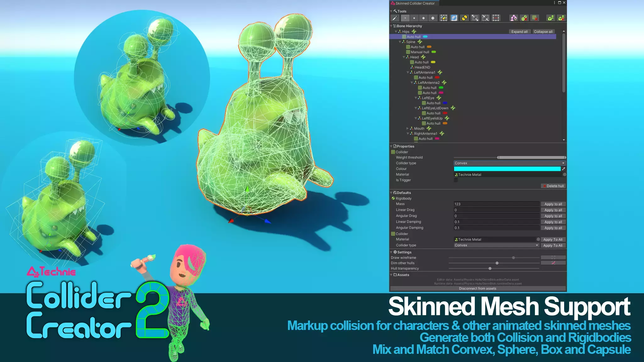Screen dimensions: 644x362
Task: Click Disconnect from assets button
Action: click(477, 288)
